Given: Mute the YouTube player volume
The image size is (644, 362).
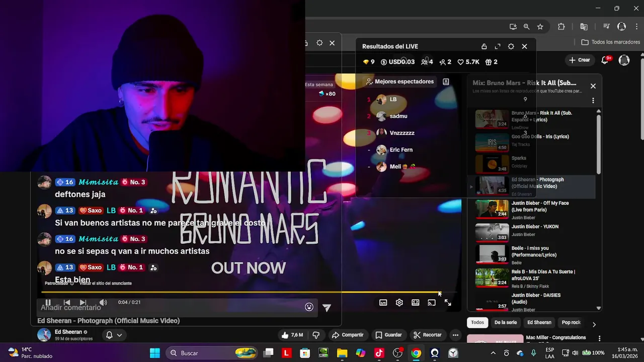Looking at the screenshot, I should pyautogui.click(x=103, y=302).
